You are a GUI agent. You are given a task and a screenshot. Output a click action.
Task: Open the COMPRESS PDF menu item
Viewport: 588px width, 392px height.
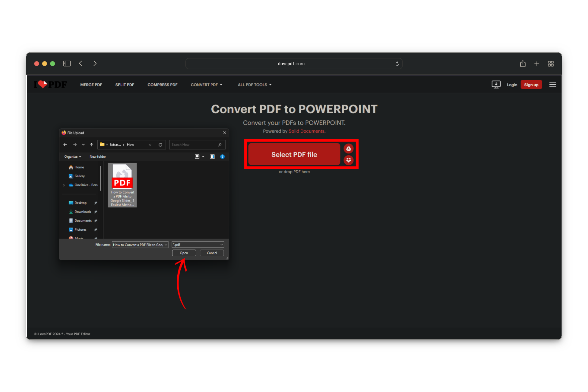(x=162, y=85)
